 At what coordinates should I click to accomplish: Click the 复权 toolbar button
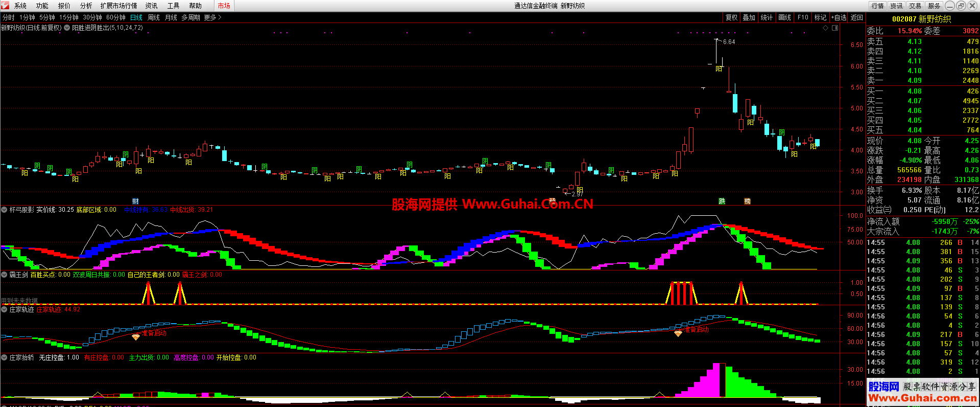click(x=731, y=17)
